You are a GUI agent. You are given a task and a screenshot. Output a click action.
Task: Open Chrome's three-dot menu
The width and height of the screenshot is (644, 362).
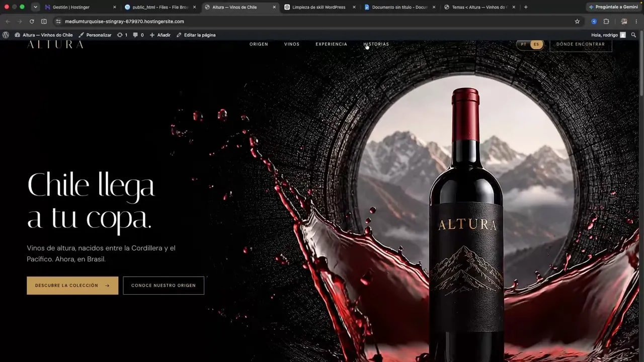636,22
